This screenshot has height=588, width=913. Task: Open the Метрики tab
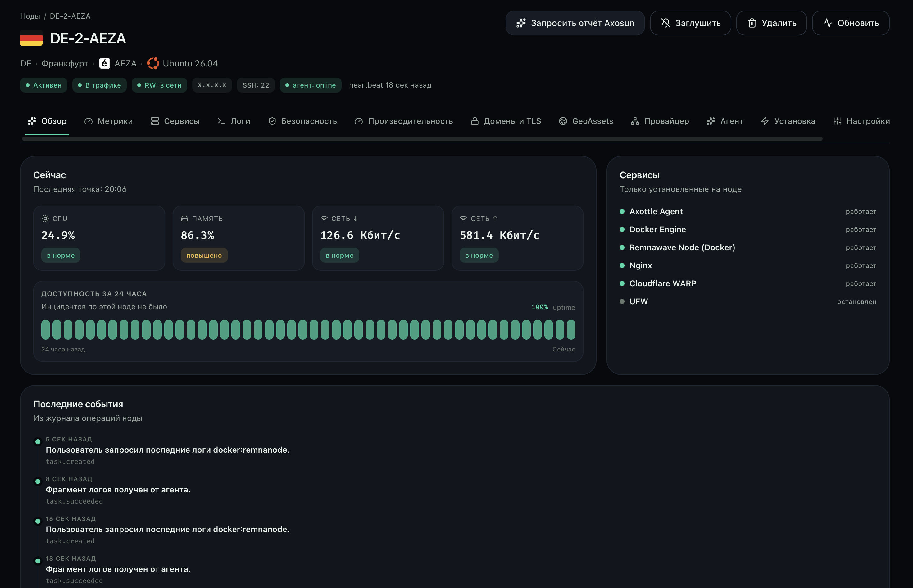pos(108,121)
